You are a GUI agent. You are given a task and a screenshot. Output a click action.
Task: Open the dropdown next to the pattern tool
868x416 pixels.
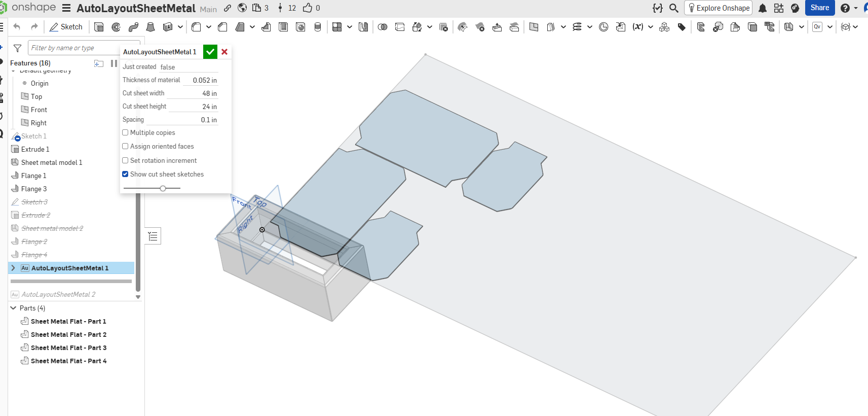350,27
